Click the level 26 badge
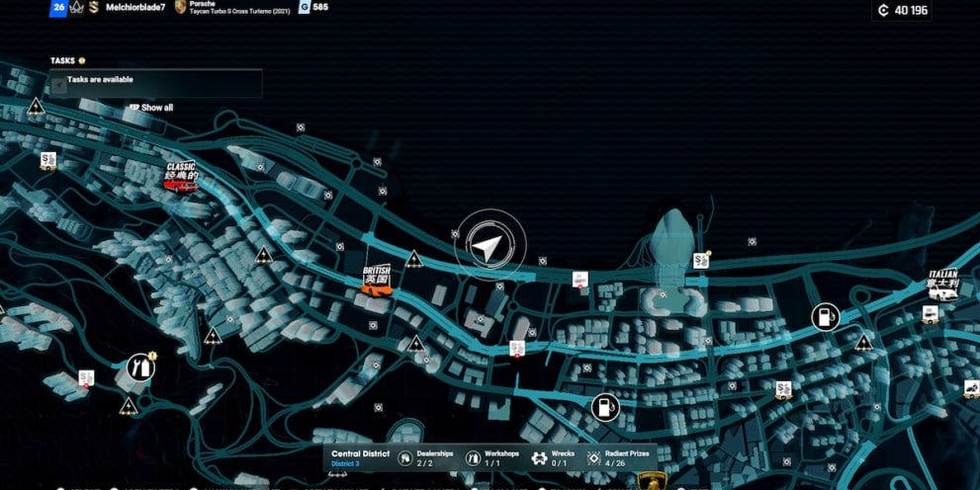 pos(58,7)
